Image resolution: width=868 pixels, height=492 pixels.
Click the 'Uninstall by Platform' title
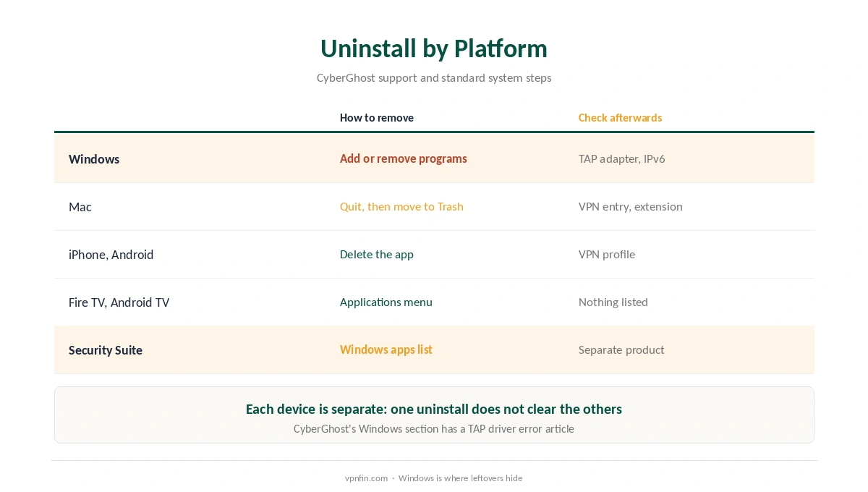(x=434, y=48)
